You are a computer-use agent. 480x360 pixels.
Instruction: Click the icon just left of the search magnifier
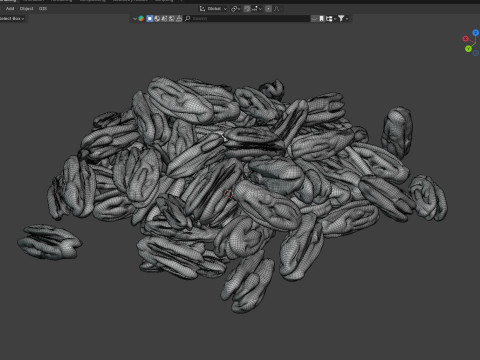click(179, 19)
